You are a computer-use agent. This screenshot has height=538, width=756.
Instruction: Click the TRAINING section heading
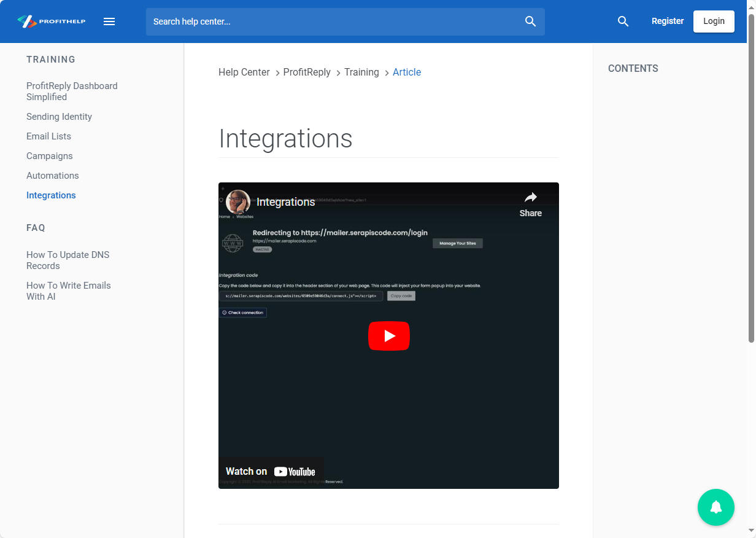coord(51,60)
